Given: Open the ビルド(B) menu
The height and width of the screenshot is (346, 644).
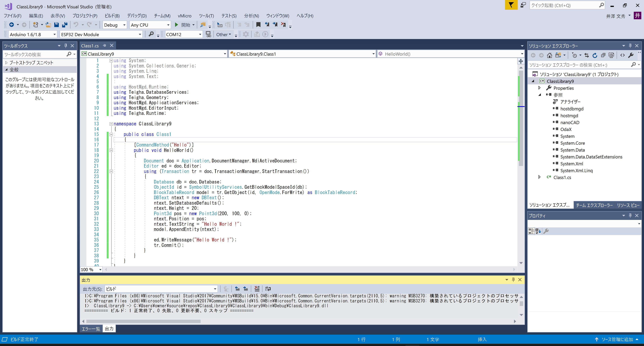Looking at the screenshot, I should (112, 16).
